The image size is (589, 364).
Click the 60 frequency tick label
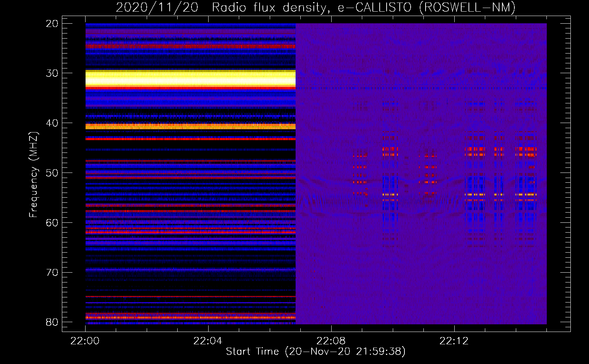click(52, 223)
